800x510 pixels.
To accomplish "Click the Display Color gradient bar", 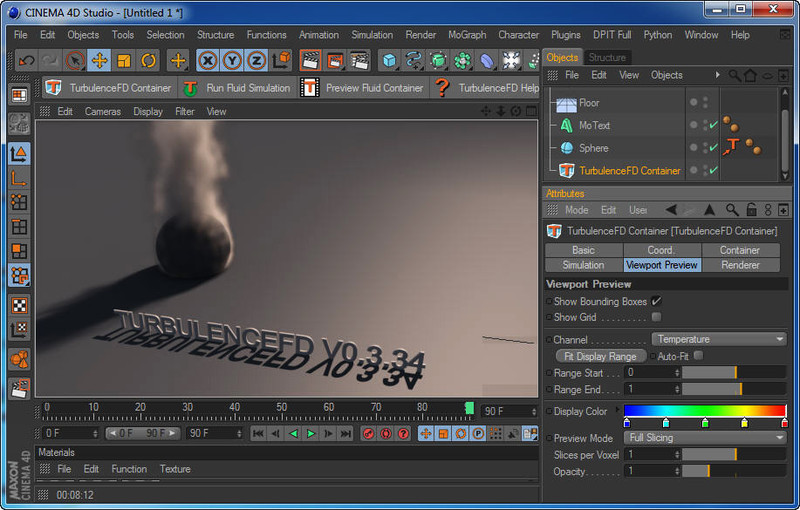I will [705, 411].
